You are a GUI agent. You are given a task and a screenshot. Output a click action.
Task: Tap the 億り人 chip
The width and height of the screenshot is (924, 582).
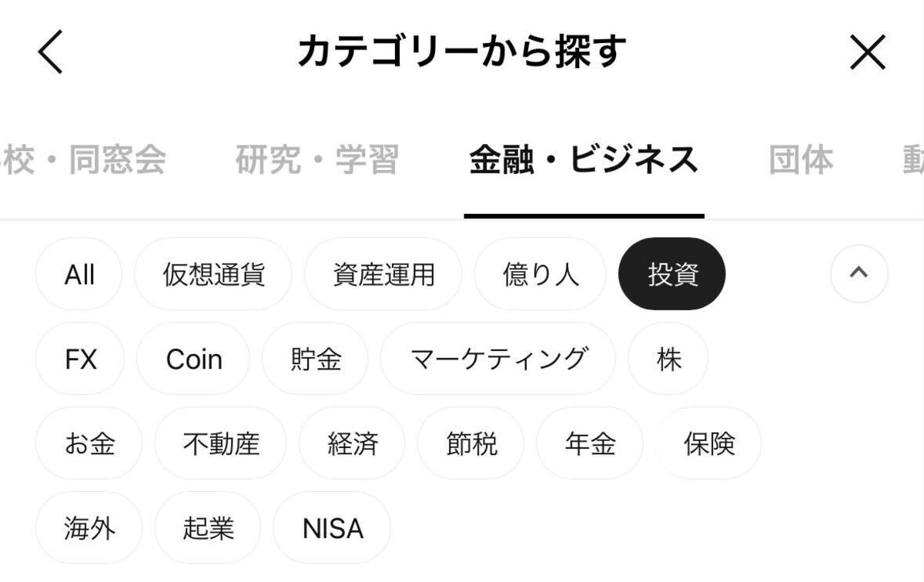(x=540, y=273)
